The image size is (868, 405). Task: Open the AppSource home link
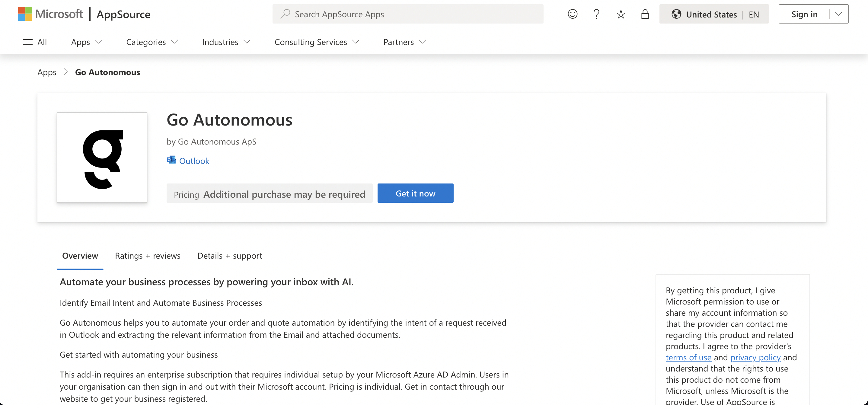[x=123, y=14]
